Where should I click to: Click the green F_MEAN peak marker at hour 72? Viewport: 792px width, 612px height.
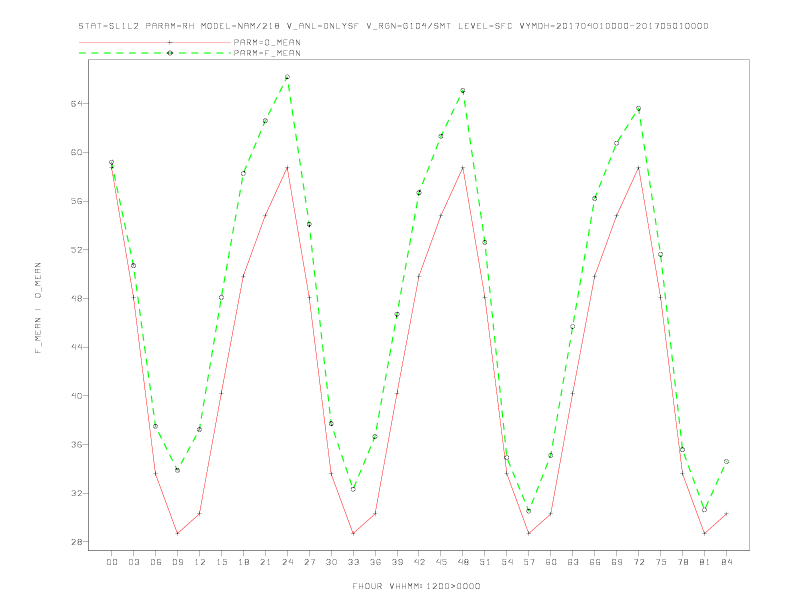638,109
